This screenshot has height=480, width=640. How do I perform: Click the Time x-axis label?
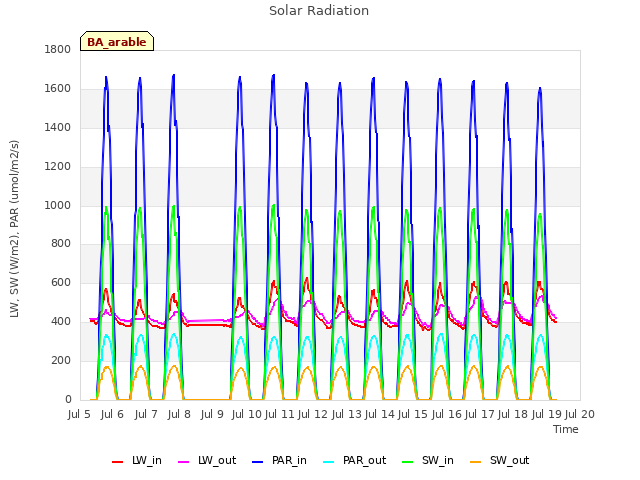click(566, 429)
